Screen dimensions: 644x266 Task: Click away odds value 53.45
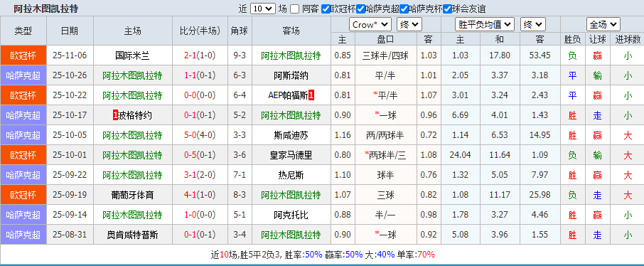(x=540, y=55)
